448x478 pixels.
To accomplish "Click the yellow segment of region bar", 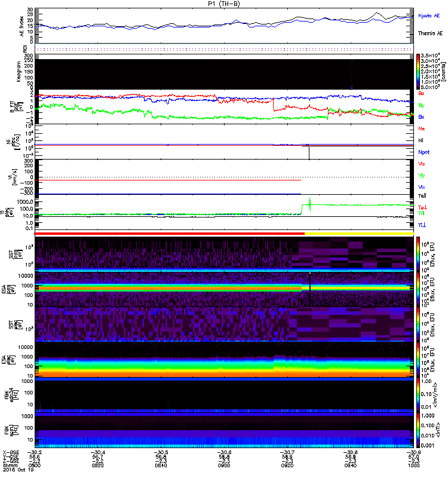I will point(358,234).
